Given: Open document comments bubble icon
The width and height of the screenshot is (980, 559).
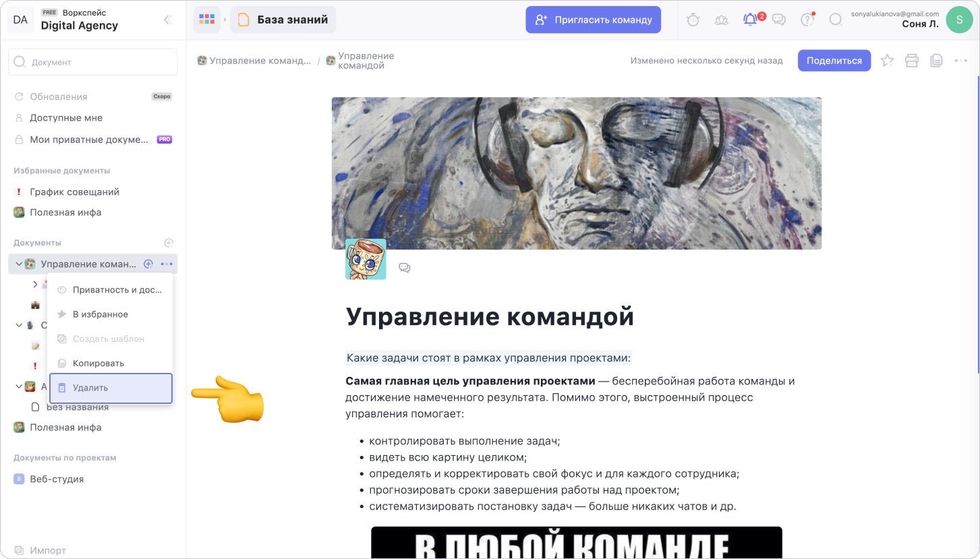Looking at the screenshot, I should coord(405,268).
